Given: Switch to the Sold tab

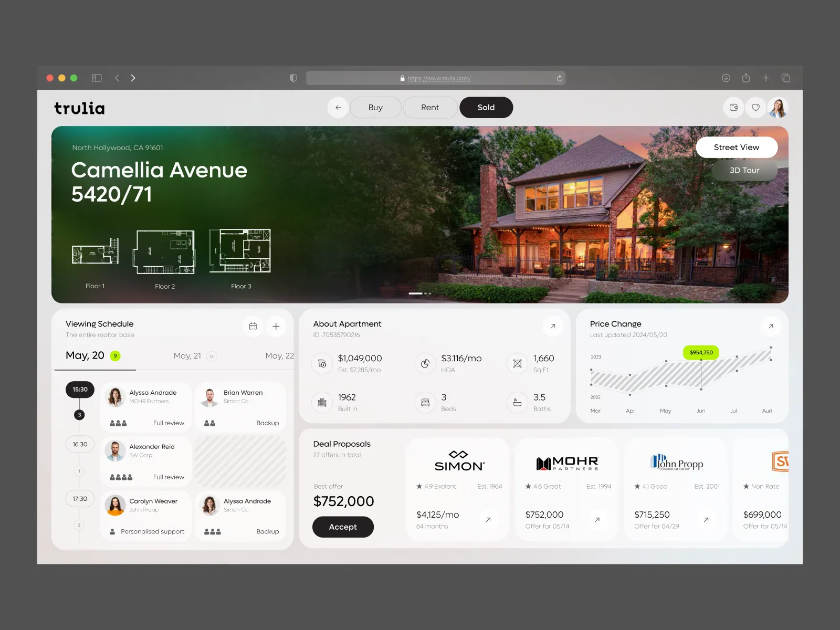Looking at the screenshot, I should pos(486,107).
